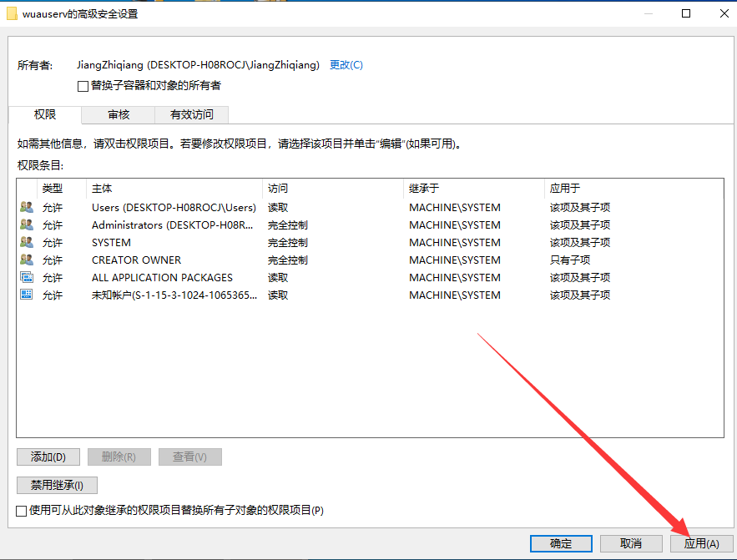Maximize the wuauserv security settings window
The width and height of the screenshot is (737, 560).
(x=686, y=13)
